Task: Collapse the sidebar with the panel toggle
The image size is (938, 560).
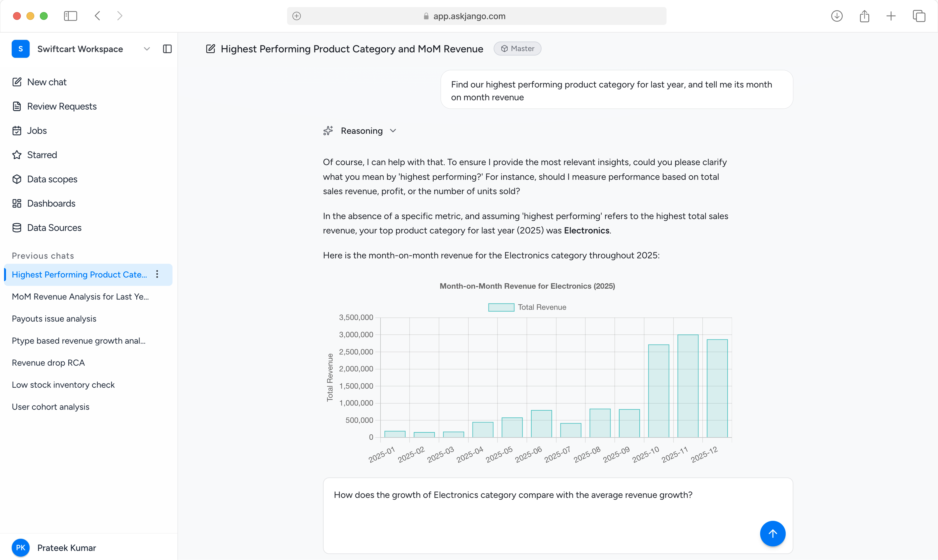Action: tap(167, 49)
